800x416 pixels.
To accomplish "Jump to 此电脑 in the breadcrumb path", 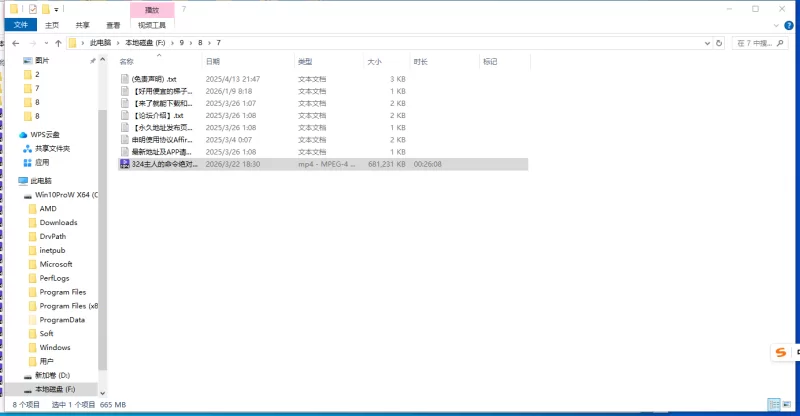I will pos(100,43).
